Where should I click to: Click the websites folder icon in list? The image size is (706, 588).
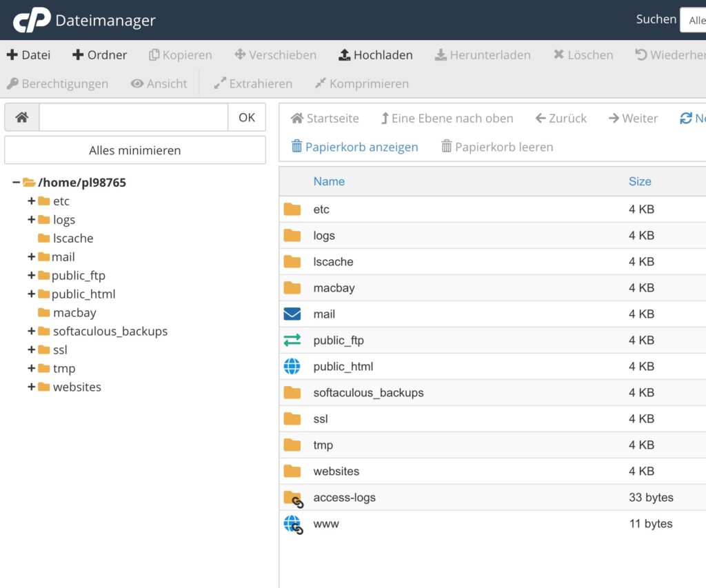[292, 471]
